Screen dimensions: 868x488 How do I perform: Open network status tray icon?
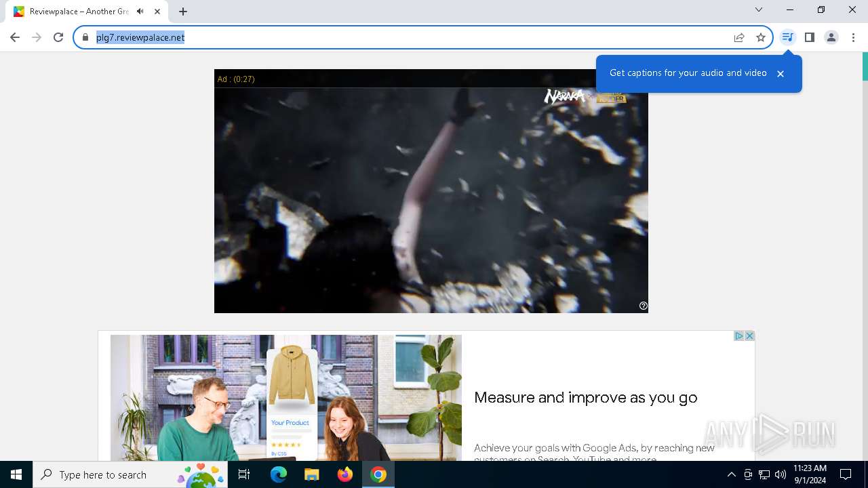[764, 474]
